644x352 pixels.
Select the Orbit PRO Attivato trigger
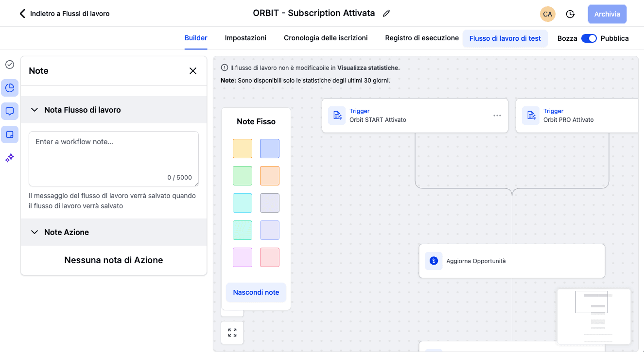point(577,116)
